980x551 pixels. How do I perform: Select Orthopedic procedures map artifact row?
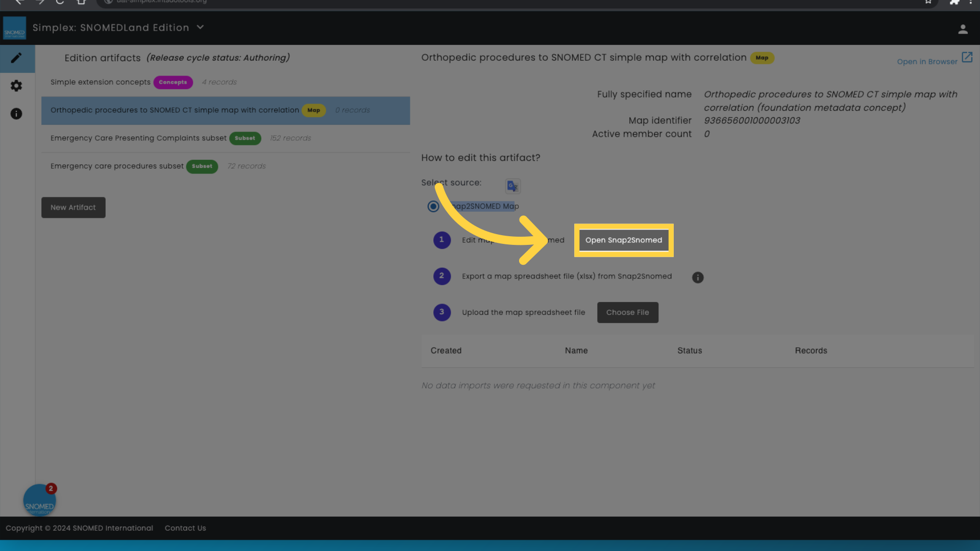(x=226, y=111)
